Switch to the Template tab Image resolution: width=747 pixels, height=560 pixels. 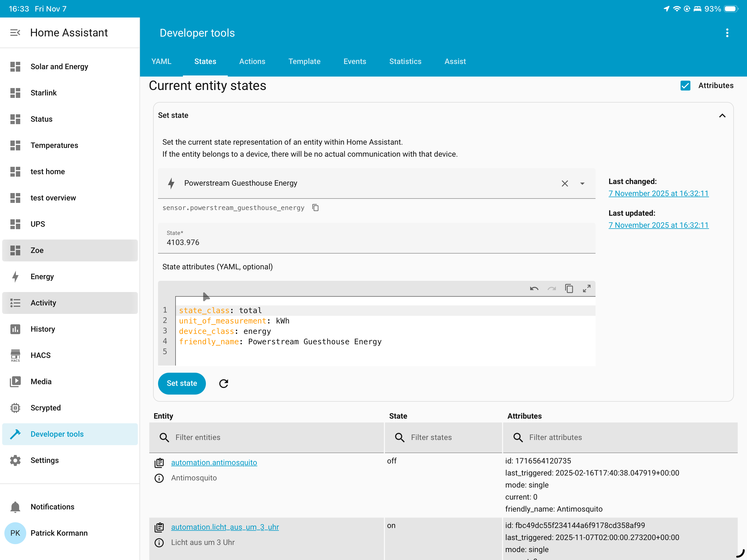pos(304,62)
